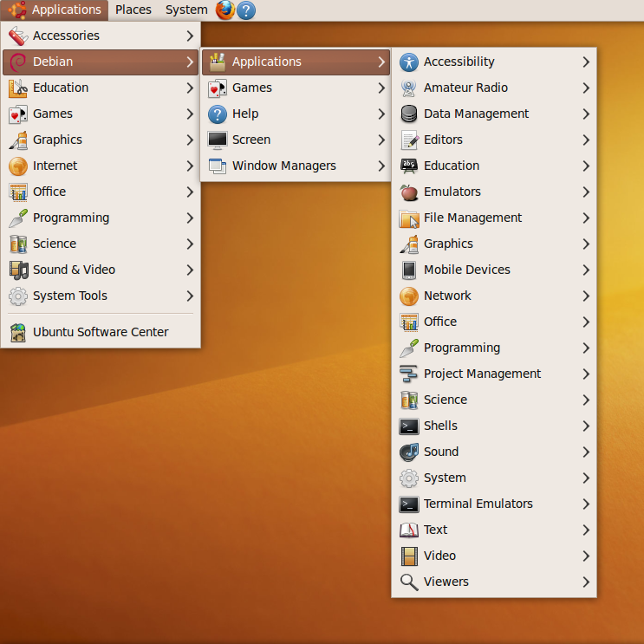
Task: Click the Sound speaker-note icon
Action: [x=408, y=452]
